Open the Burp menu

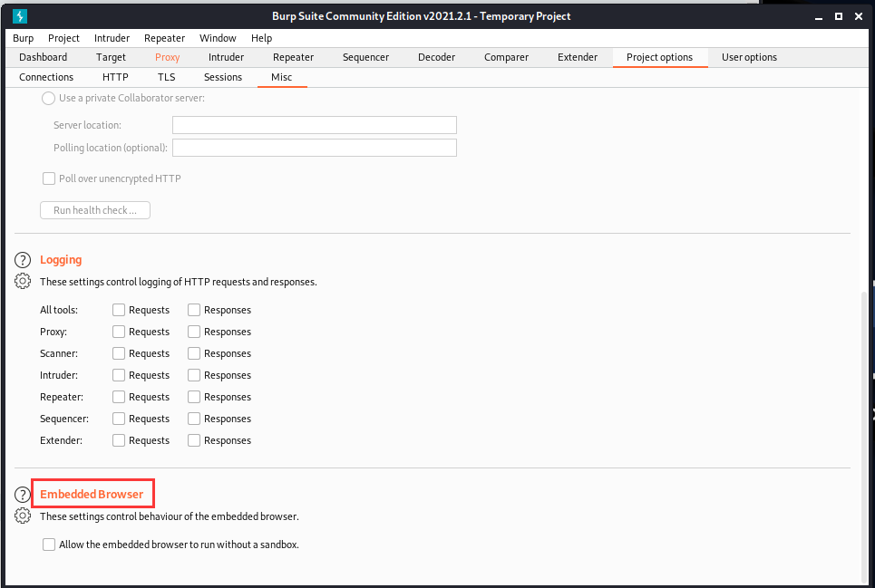[x=24, y=38]
